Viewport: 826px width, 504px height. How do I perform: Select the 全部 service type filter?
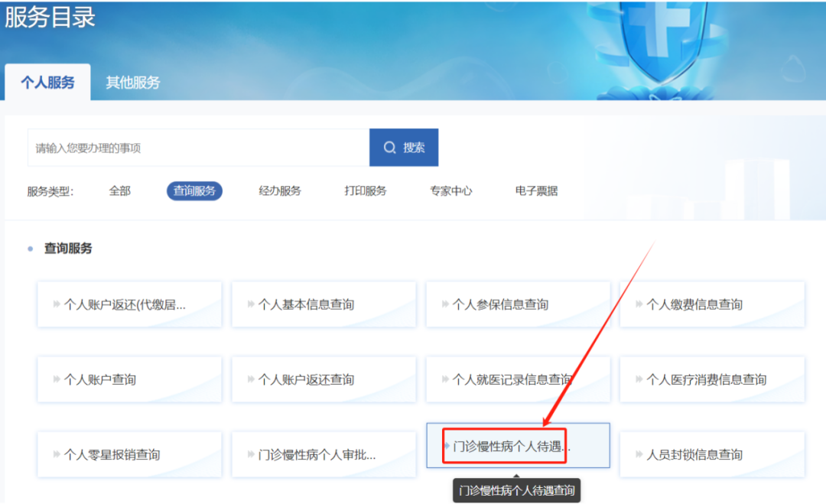[120, 191]
